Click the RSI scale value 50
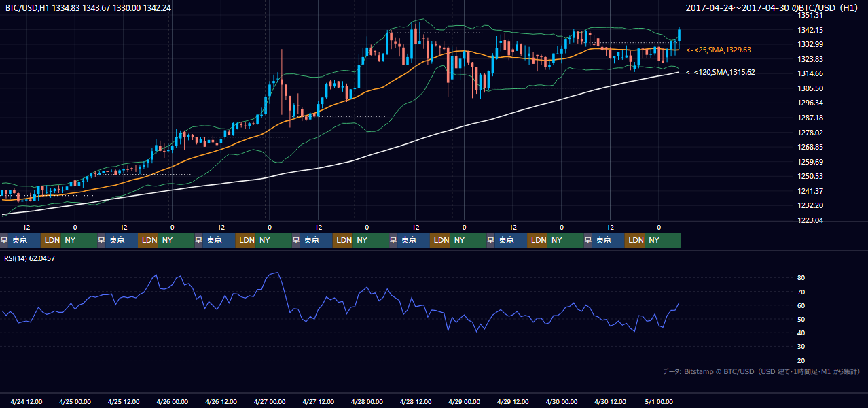 801,319
